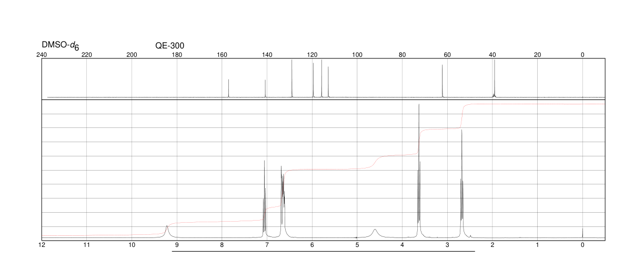Image resolution: width=644 pixels, height=278 pixels.
Task: Select the 220 tick on the carbon axis
Action: click(x=87, y=55)
